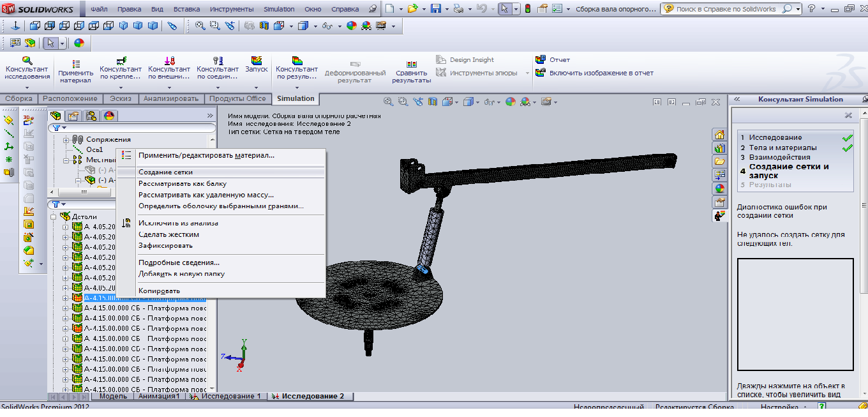Select the arrow pointer tool in second toolbar
The width and height of the screenshot is (868, 417).
click(52, 43)
